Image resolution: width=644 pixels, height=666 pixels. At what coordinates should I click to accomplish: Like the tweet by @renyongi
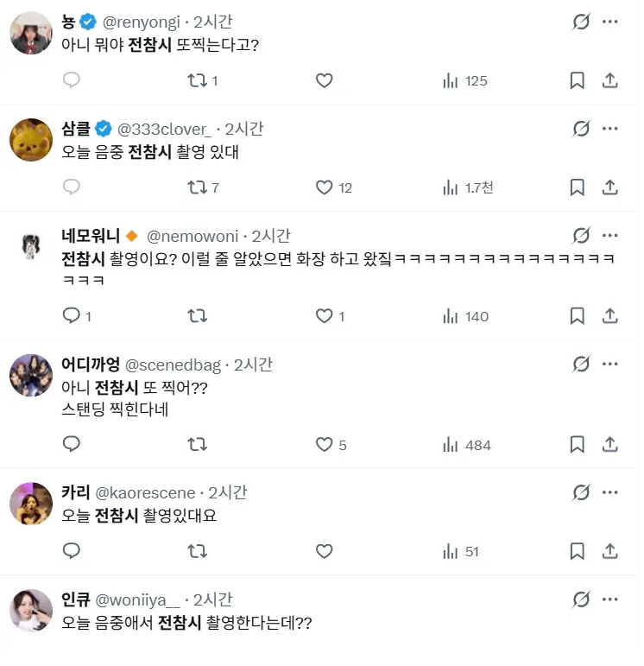(324, 80)
